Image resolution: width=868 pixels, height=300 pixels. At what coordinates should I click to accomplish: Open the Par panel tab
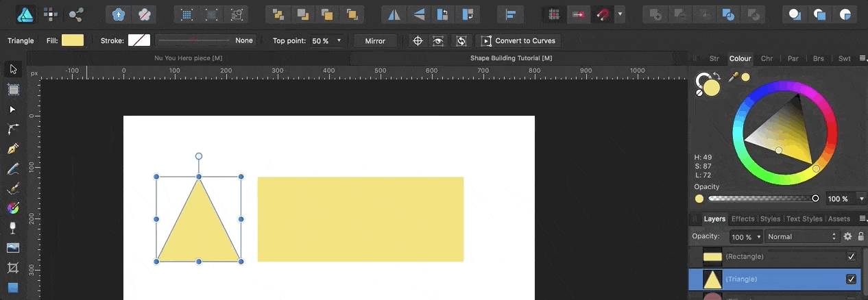tap(793, 59)
